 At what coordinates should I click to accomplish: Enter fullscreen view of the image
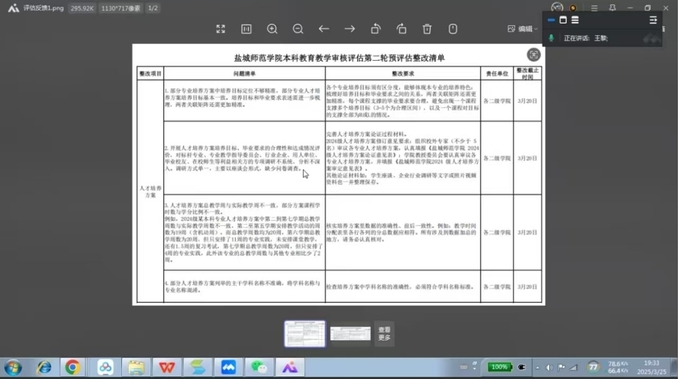pos(221,29)
